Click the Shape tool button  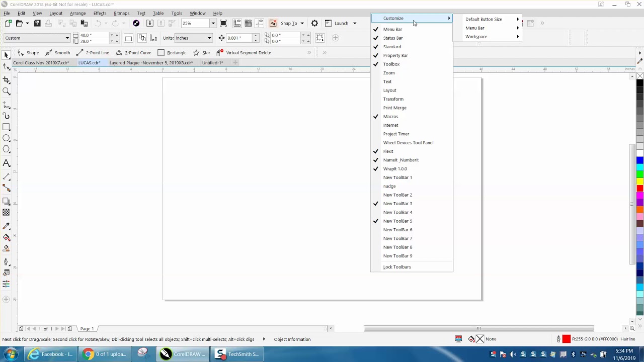(x=28, y=53)
